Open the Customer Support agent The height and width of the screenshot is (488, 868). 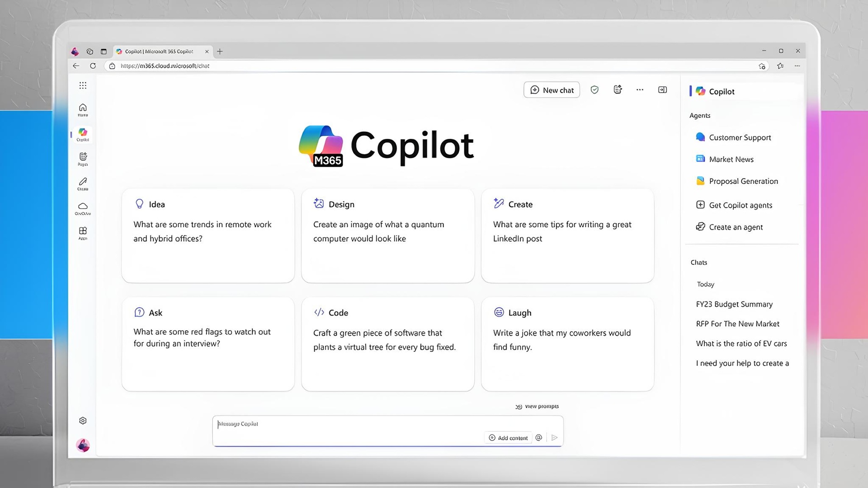[x=740, y=137]
